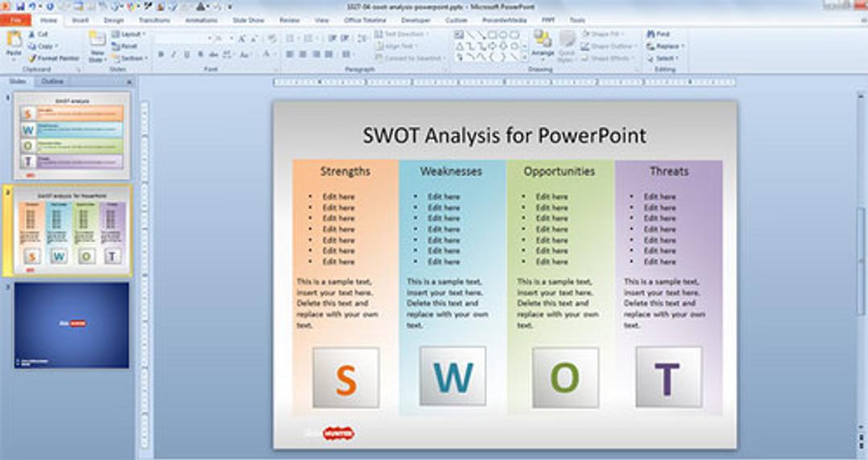Switch to the Office Timeline tab
Viewport: 868px width, 460px height.
click(x=365, y=20)
